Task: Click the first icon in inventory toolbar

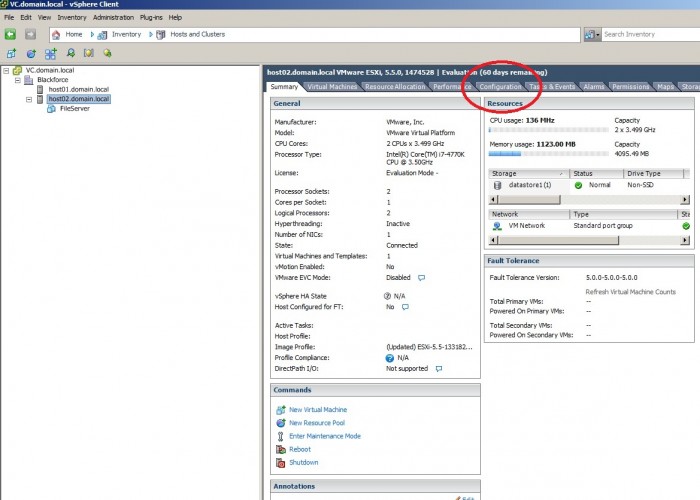Action: pyautogui.click(x=11, y=54)
